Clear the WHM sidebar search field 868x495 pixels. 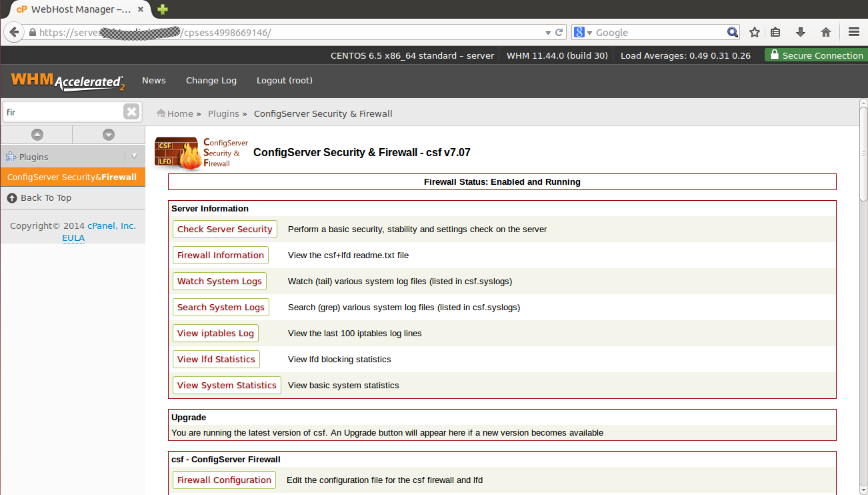coord(131,111)
